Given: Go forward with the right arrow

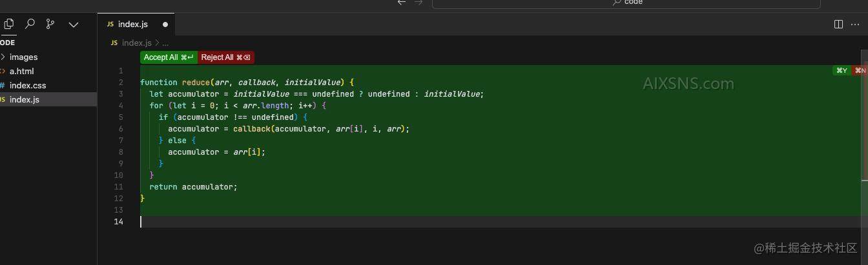Looking at the screenshot, I should [418, 3].
